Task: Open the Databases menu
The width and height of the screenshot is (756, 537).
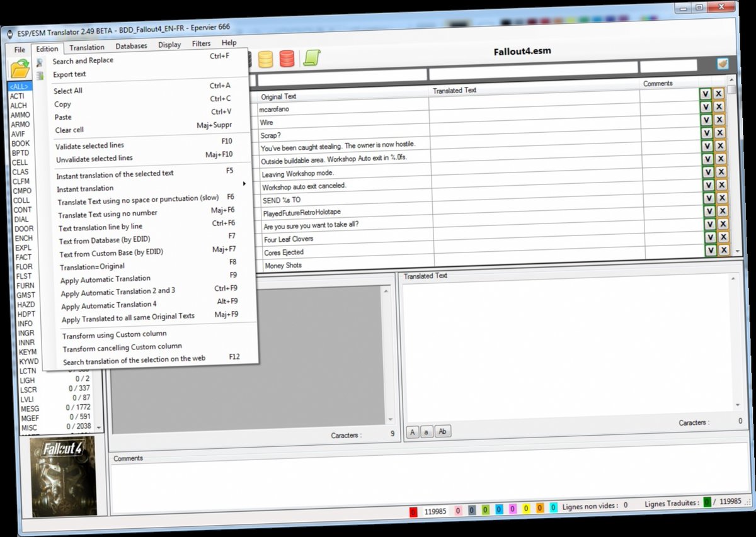Action: (131, 46)
